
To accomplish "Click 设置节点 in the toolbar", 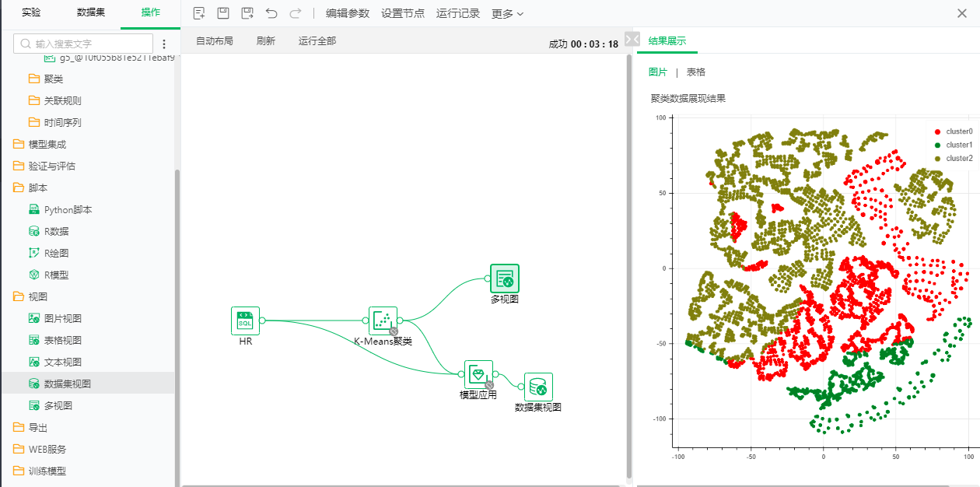I will tap(403, 13).
